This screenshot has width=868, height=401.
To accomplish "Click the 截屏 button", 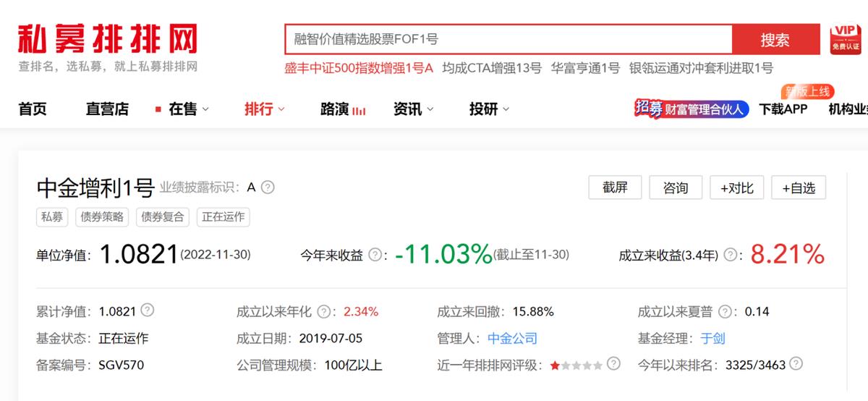I will click(x=615, y=187).
